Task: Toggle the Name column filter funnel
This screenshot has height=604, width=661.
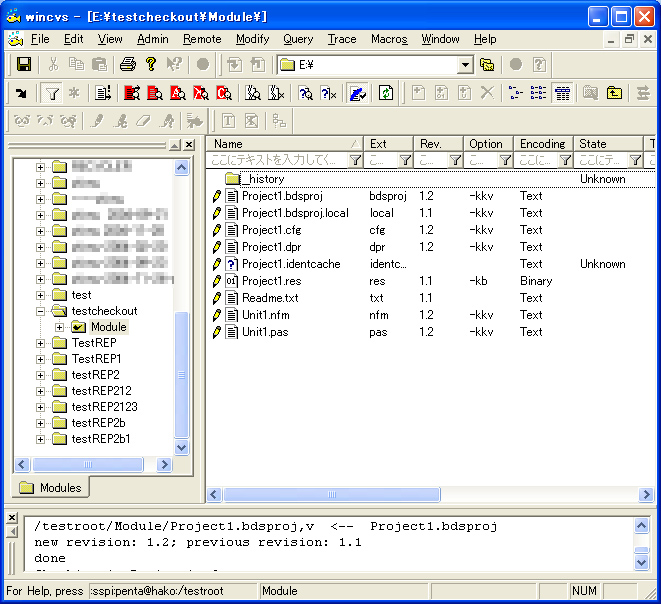Action: [355, 160]
